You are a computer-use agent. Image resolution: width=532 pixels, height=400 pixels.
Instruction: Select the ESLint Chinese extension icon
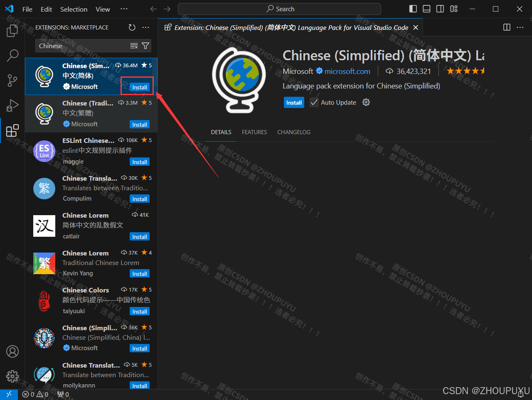tap(44, 151)
